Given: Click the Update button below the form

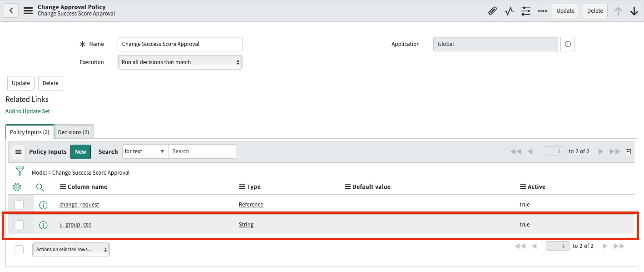Looking at the screenshot, I should [21, 83].
